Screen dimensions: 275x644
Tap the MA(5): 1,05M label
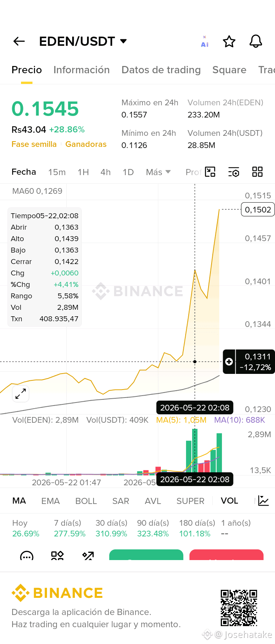pyautogui.click(x=181, y=420)
